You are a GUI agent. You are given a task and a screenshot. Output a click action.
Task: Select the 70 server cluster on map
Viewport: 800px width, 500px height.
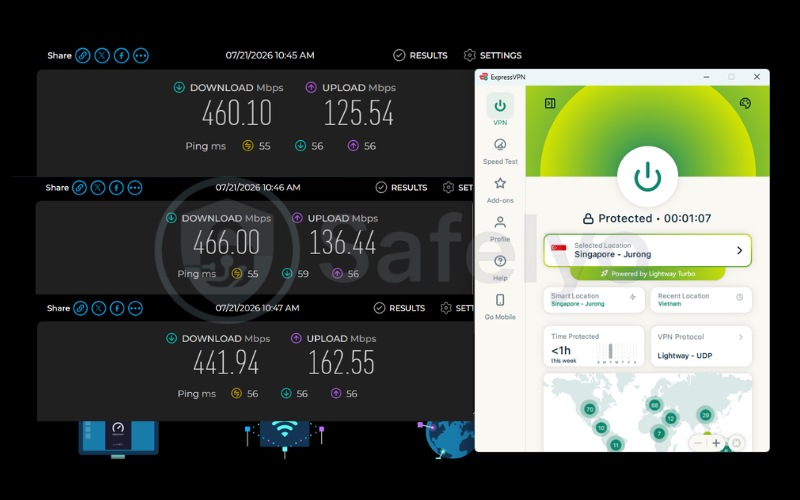click(589, 409)
